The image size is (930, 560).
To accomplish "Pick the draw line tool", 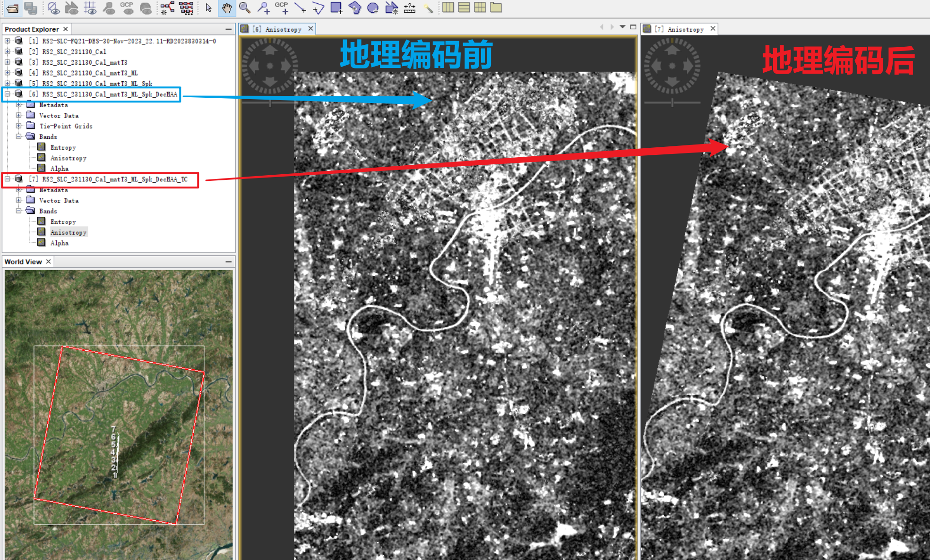I will (x=300, y=8).
